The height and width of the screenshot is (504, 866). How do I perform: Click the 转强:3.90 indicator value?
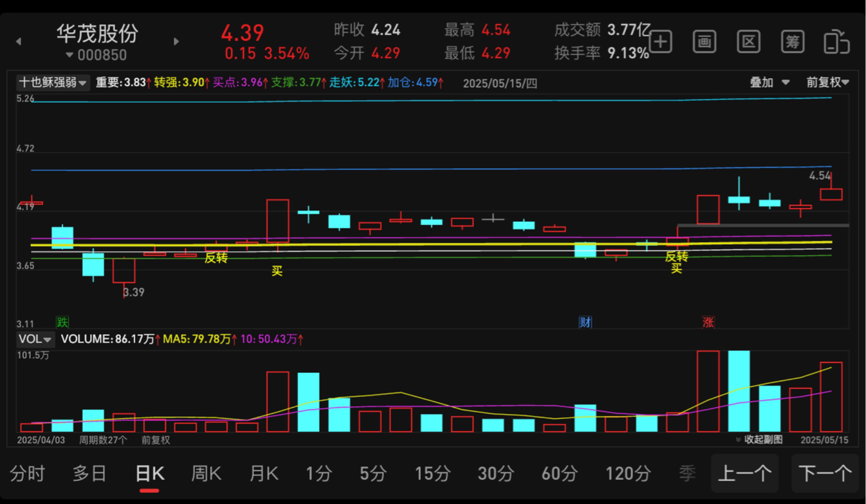tap(182, 83)
